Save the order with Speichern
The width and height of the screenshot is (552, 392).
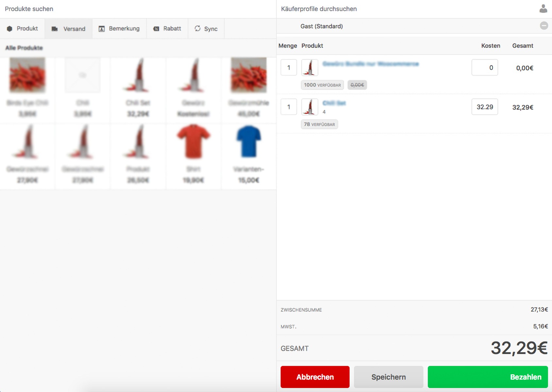tap(388, 377)
